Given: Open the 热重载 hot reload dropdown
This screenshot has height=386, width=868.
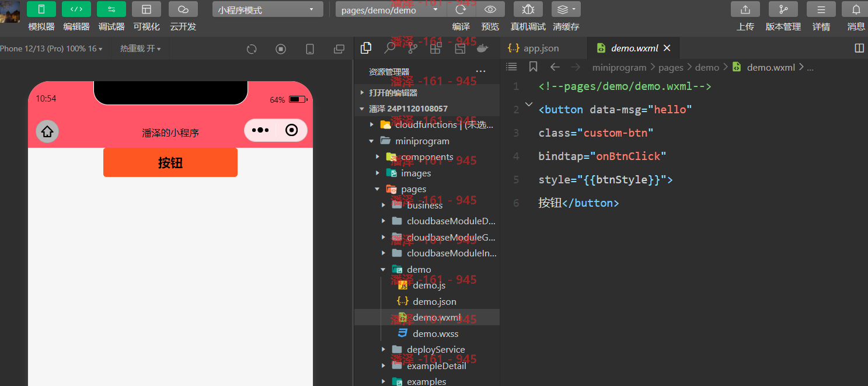Looking at the screenshot, I should (140, 49).
